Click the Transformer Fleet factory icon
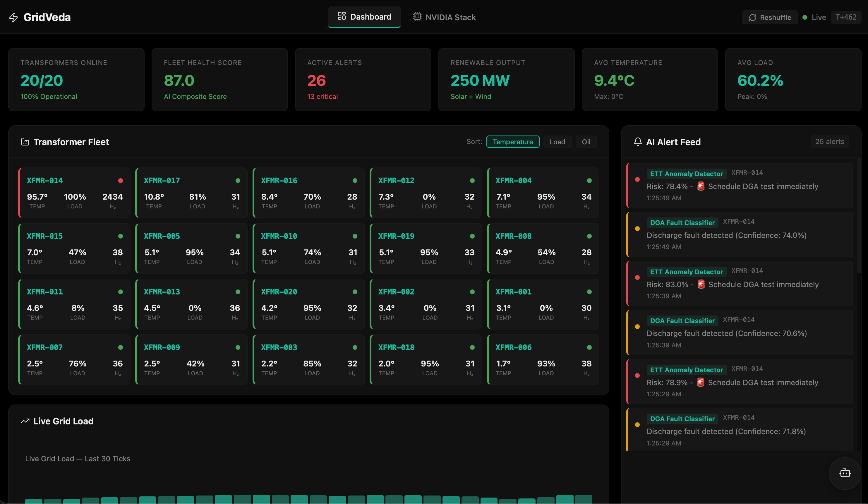The image size is (868, 504). coord(25,142)
